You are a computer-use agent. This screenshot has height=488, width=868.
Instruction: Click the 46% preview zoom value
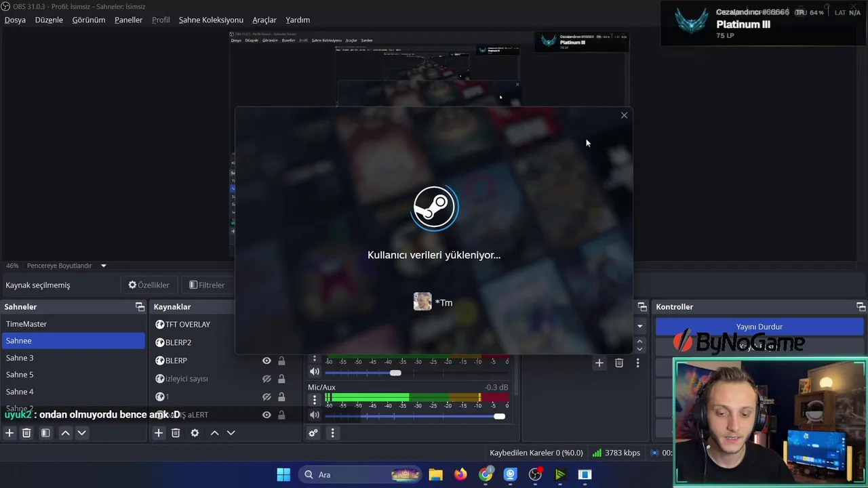12,266
